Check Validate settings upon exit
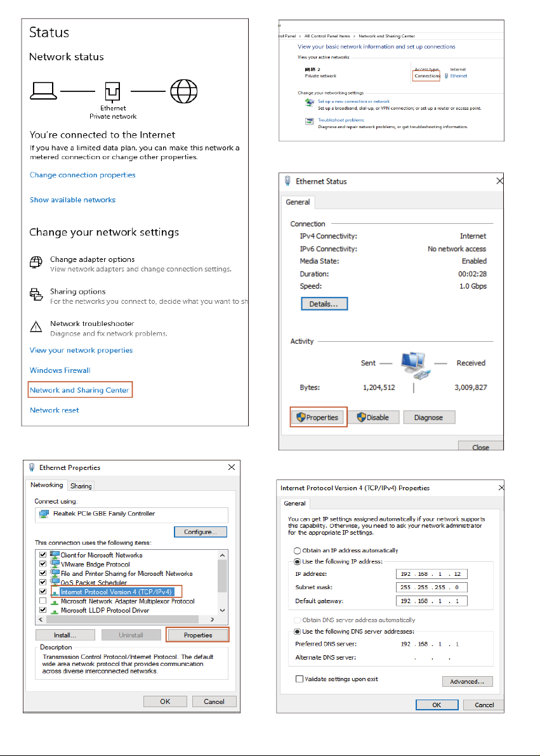The height and width of the screenshot is (756, 540). click(x=300, y=679)
